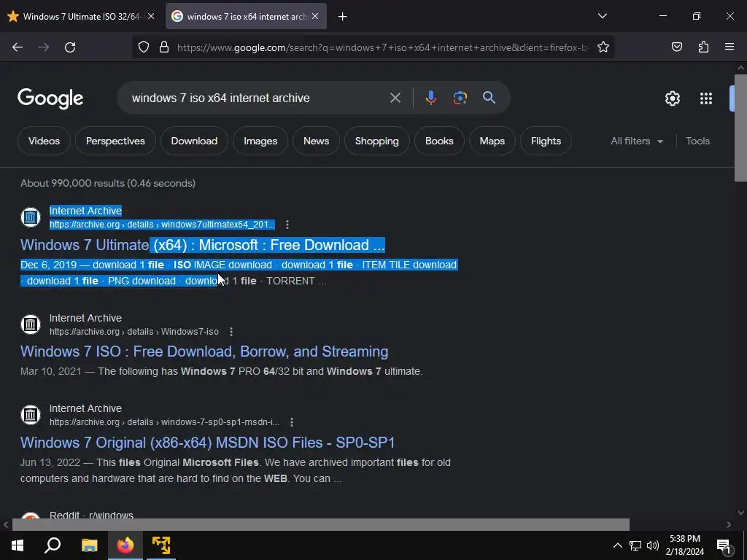This screenshot has width=747, height=560.
Task: View site security padlock info
Action: 164,47
